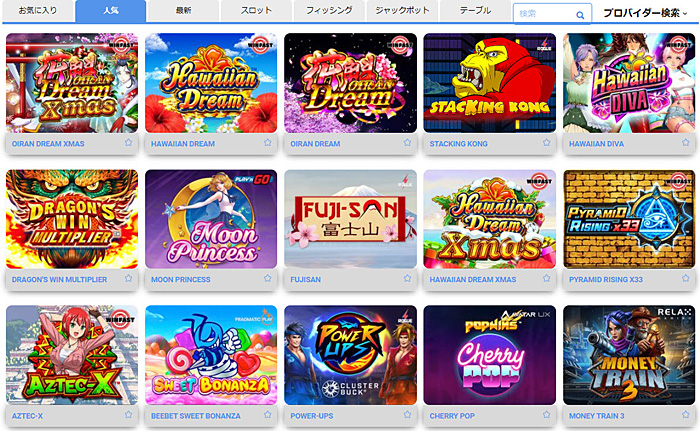Screen dimensions: 700x431
Task: Toggle favorite star for Hawaiian Dream
Action: [267, 142]
